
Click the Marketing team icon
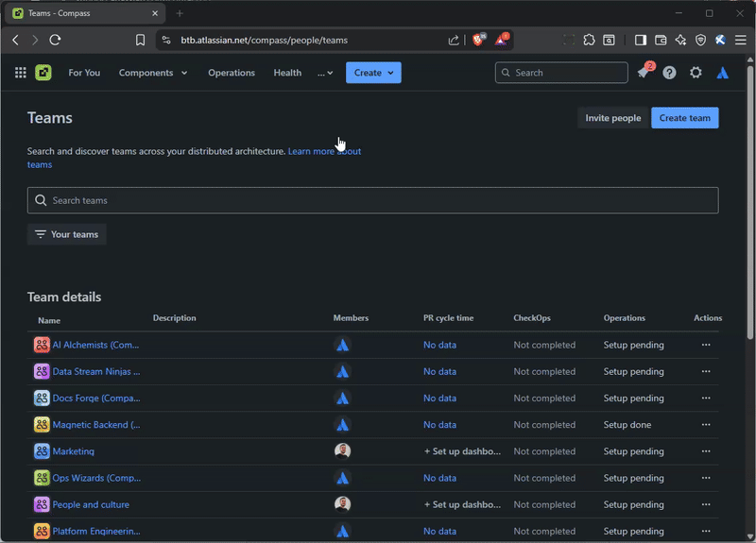coord(42,451)
